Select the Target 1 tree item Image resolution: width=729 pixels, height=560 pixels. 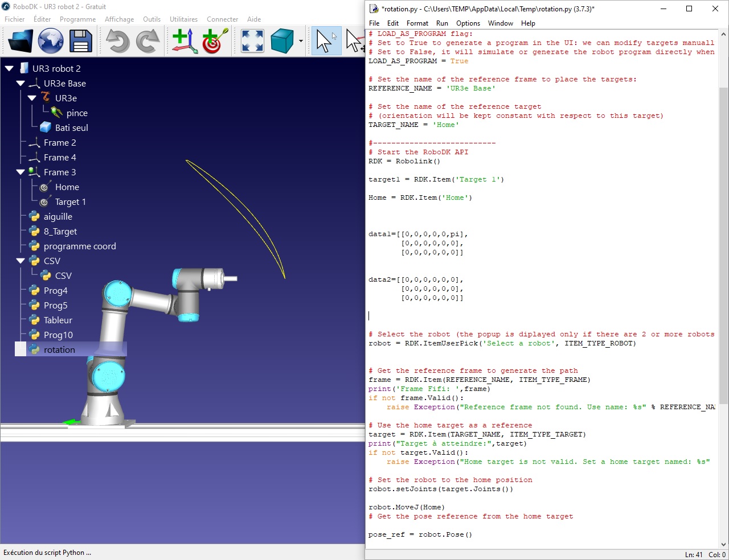70,202
